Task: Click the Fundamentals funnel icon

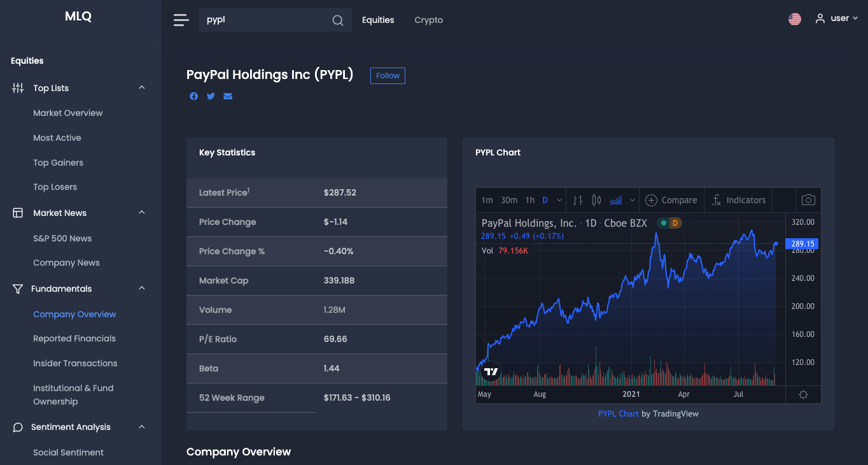Action: pyautogui.click(x=18, y=289)
